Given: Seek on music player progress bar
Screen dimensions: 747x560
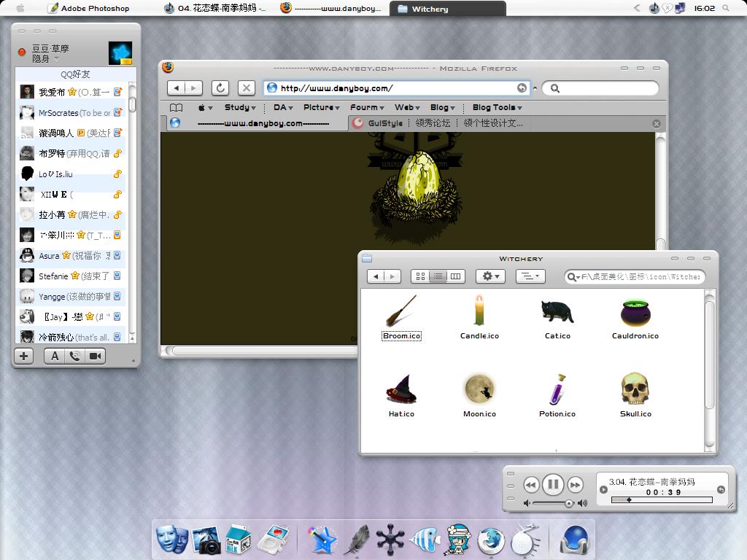Looking at the screenshot, I should pos(662,500).
